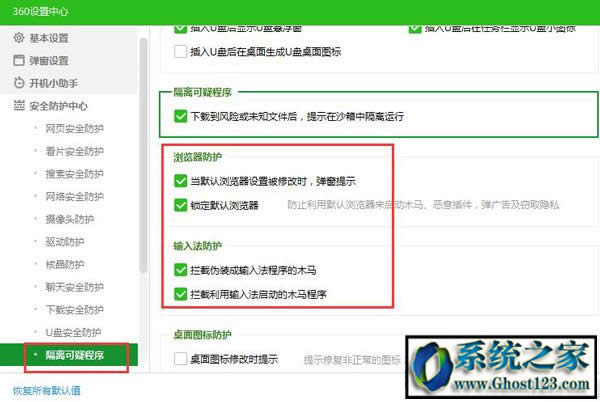Toggle 拦截利用输入法启动的木马程序 checkbox
The image size is (600, 402).
pos(180,293)
